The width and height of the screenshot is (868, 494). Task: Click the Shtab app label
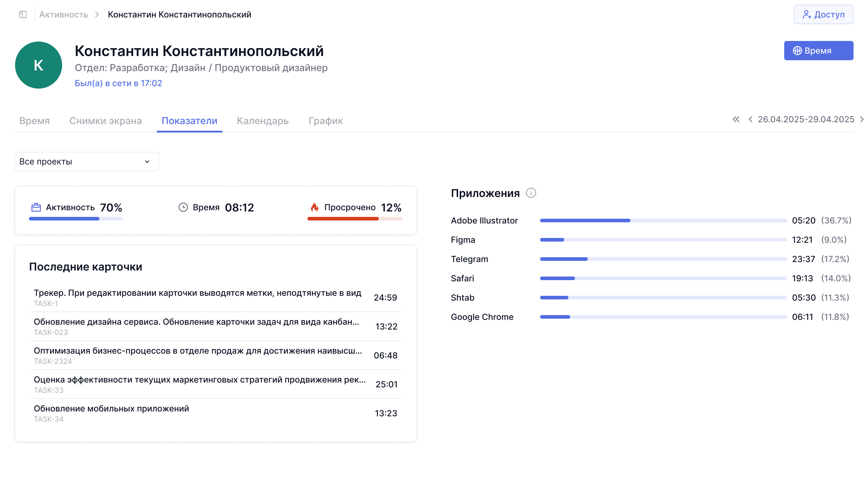click(x=462, y=298)
